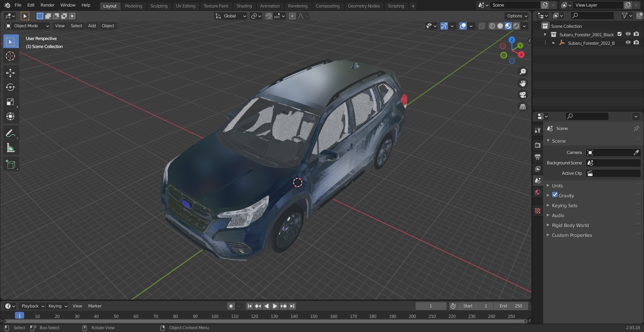644x332 pixels.
Task: Switch to wireframe viewport shading
Action: (x=492, y=26)
